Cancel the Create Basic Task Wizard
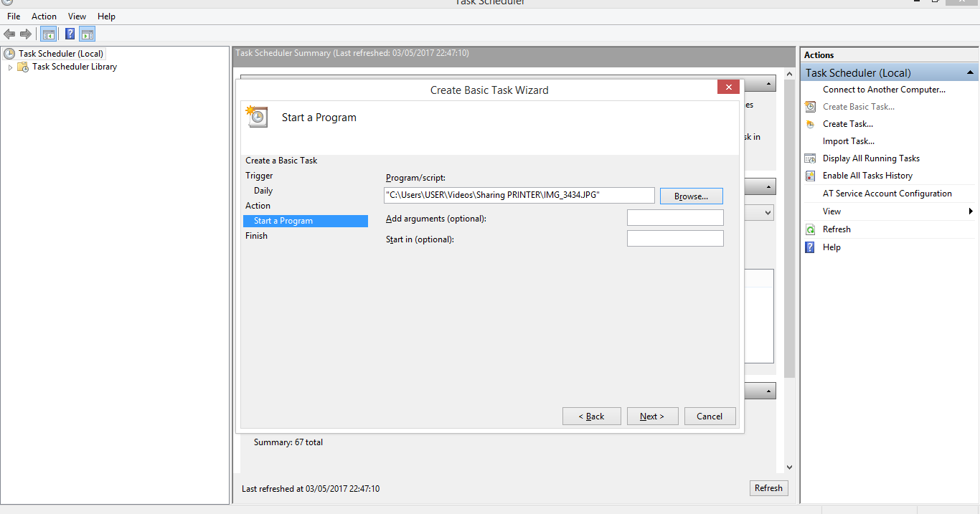 point(710,417)
